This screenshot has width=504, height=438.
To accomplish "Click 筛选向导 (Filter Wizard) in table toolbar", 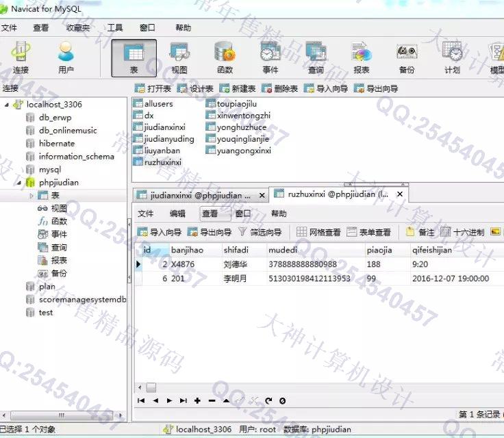I will pyautogui.click(x=260, y=232).
